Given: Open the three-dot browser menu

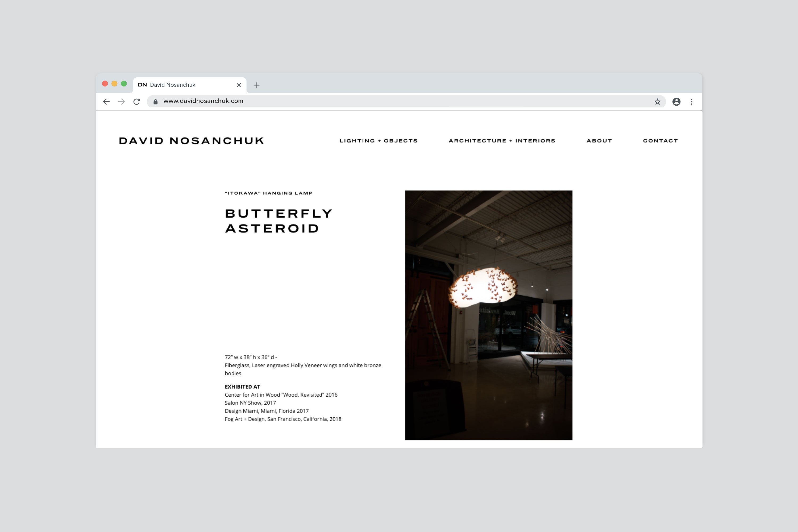Looking at the screenshot, I should pyautogui.click(x=691, y=102).
